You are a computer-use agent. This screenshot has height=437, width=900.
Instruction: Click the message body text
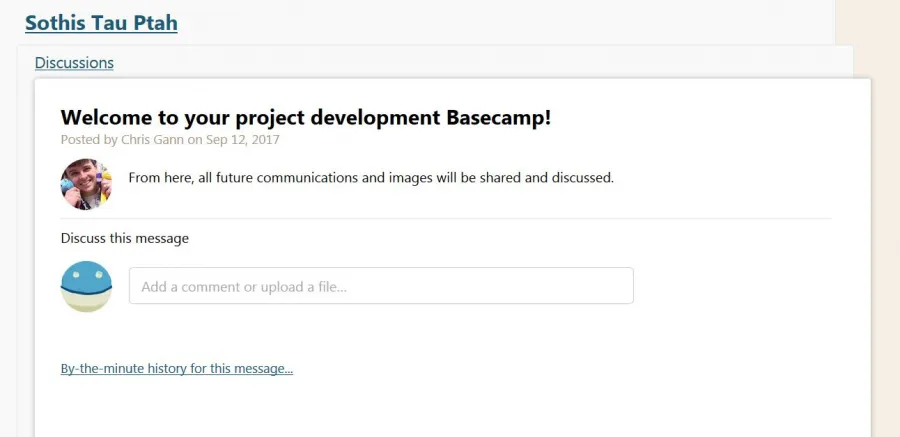(370, 178)
